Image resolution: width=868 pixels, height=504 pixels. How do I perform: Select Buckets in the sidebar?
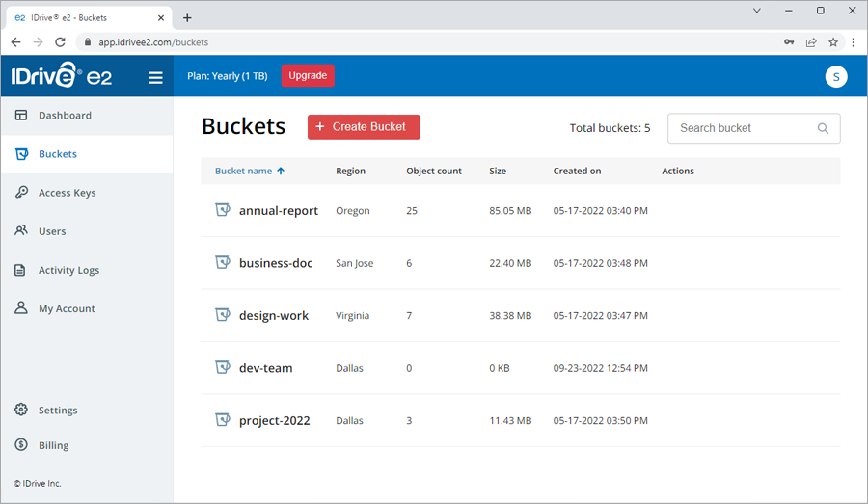(87, 154)
